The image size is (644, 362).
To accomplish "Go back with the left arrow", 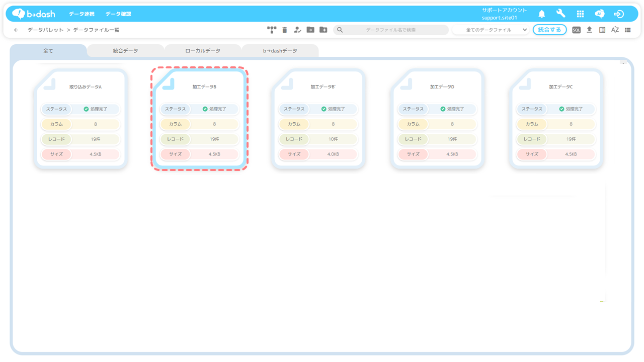I will (16, 30).
